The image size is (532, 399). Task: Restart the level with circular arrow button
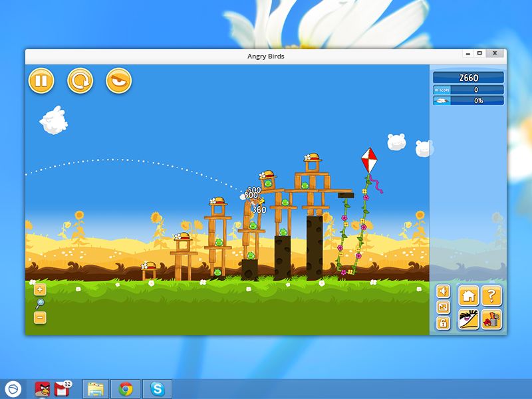80,80
